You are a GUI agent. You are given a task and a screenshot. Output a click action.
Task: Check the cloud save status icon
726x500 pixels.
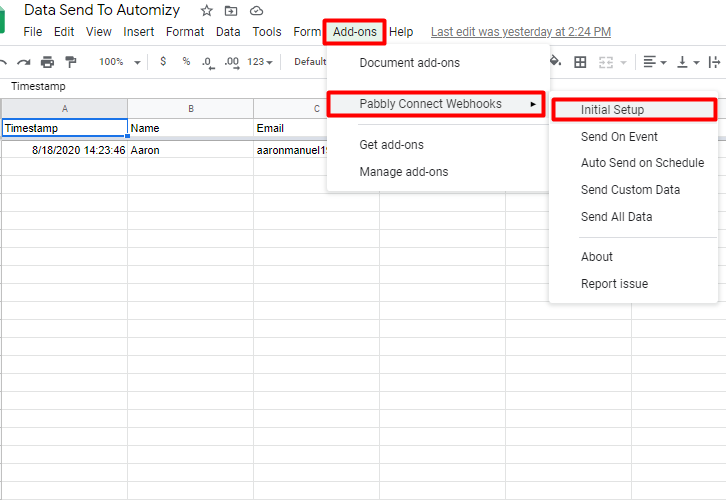(256, 10)
